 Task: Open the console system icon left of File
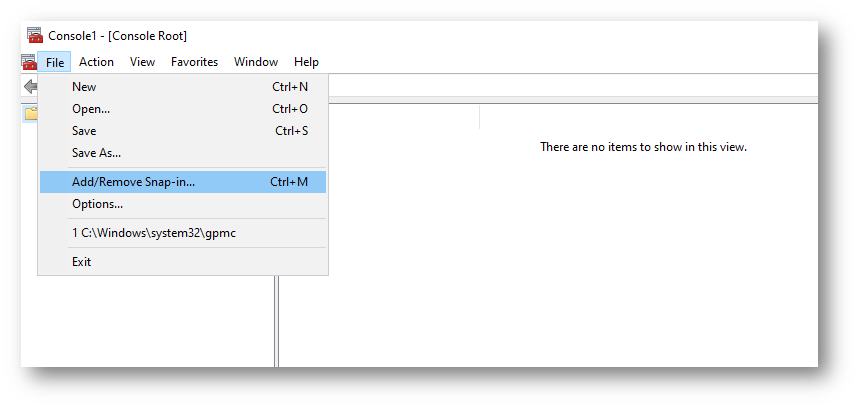tap(29, 62)
